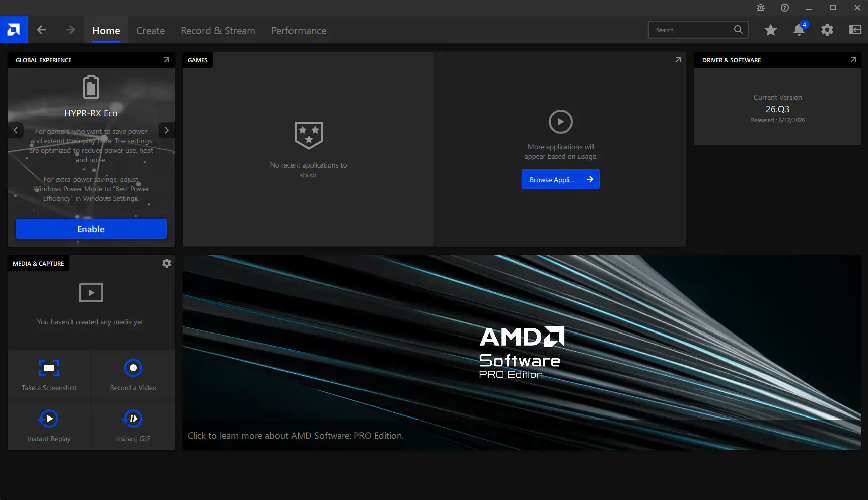Viewport: 868px width, 500px height.
Task: Open help via the question mark icon
Action: click(785, 8)
